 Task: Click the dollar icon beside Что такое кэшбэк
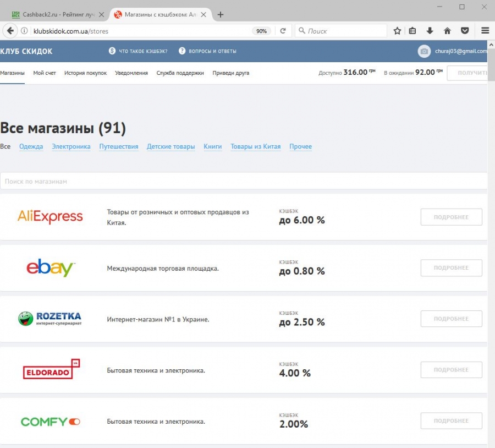tap(112, 51)
